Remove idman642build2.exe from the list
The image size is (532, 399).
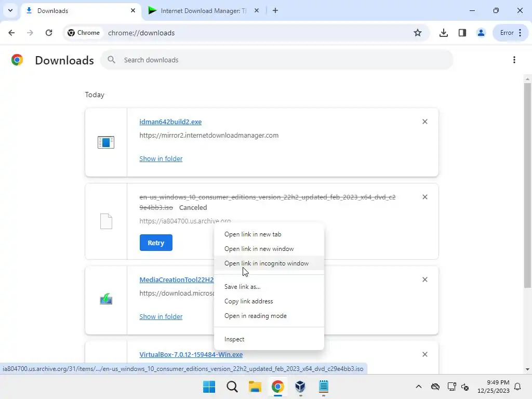click(425, 122)
